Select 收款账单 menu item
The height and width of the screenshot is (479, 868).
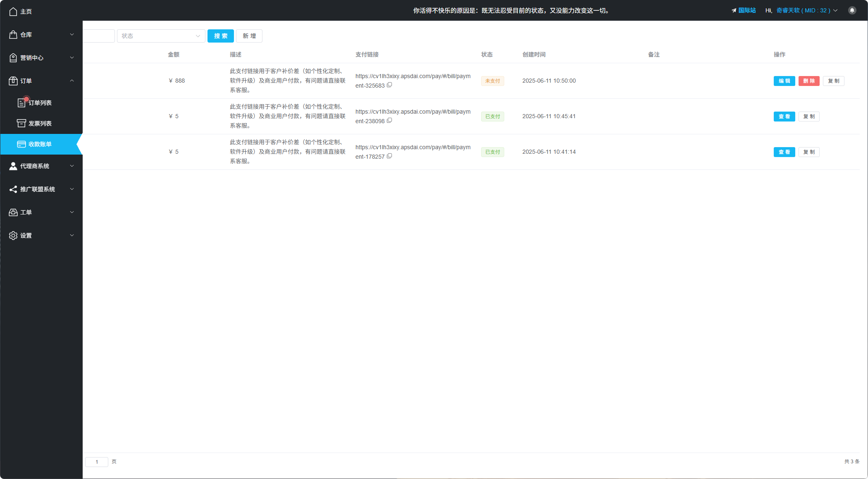[x=40, y=144]
